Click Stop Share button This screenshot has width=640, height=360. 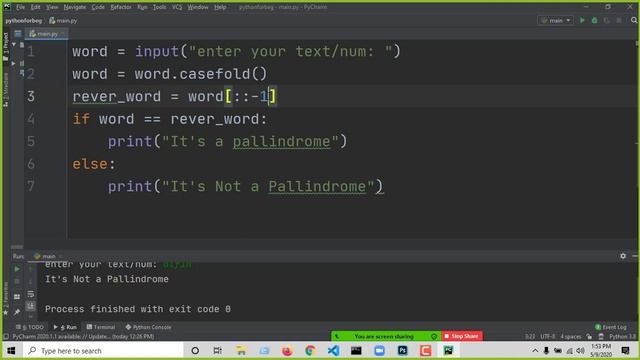pos(462,336)
